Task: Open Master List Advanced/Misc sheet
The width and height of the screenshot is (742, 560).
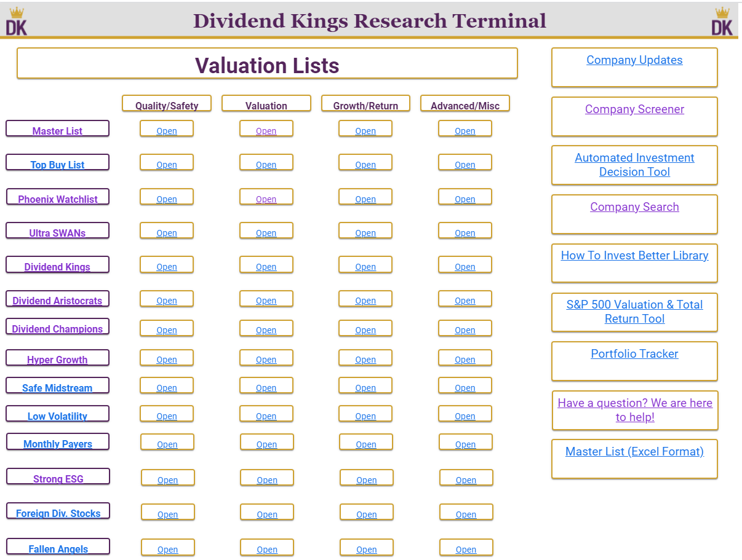Action: (x=465, y=131)
